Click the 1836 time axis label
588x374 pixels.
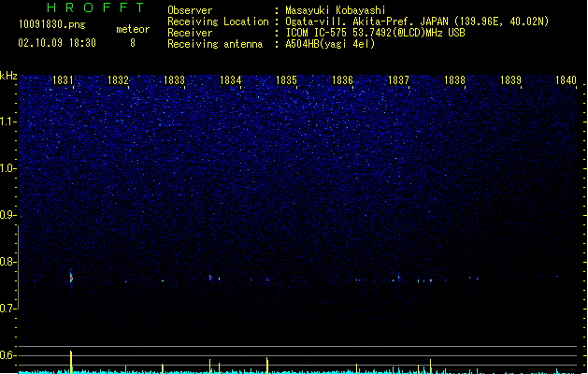[x=342, y=80]
